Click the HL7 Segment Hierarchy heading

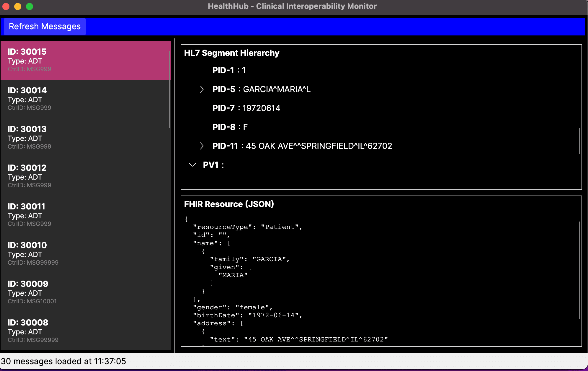[232, 53]
